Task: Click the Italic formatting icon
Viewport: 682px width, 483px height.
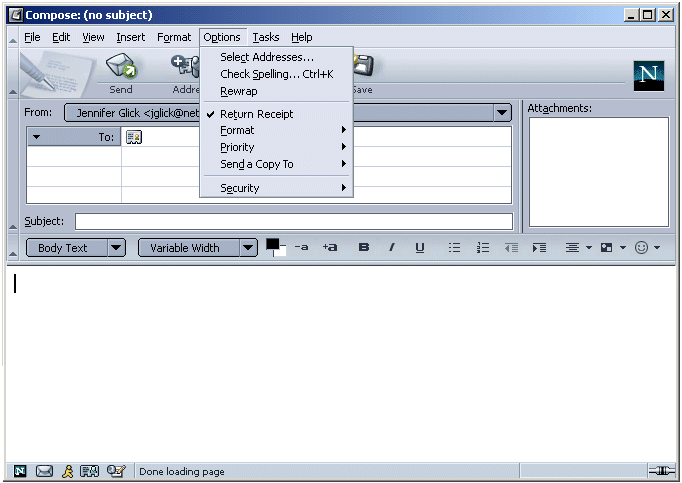Action: tap(392, 248)
